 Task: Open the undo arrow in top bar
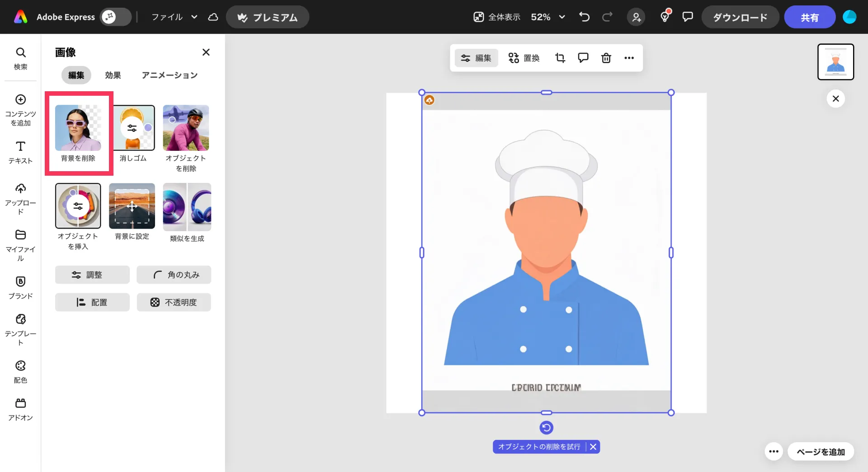584,17
